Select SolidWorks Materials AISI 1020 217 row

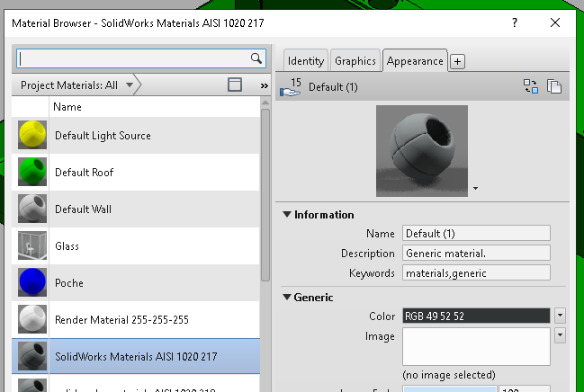click(x=136, y=356)
